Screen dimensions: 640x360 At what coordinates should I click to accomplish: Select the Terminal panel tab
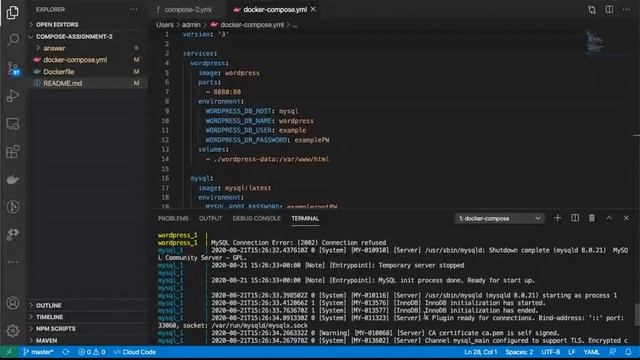click(x=305, y=218)
